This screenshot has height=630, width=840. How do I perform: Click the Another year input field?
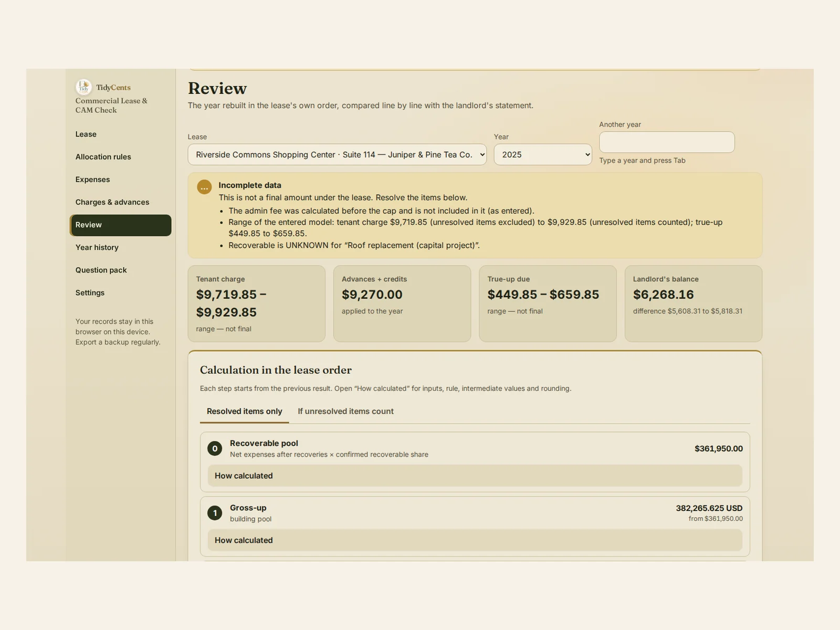click(x=667, y=142)
